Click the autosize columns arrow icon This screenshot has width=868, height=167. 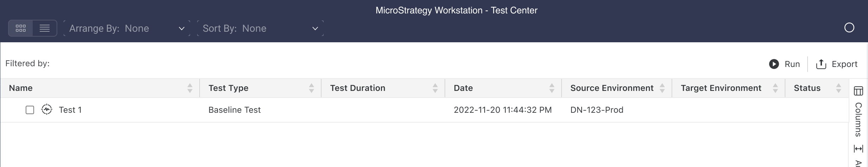(x=858, y=149)
